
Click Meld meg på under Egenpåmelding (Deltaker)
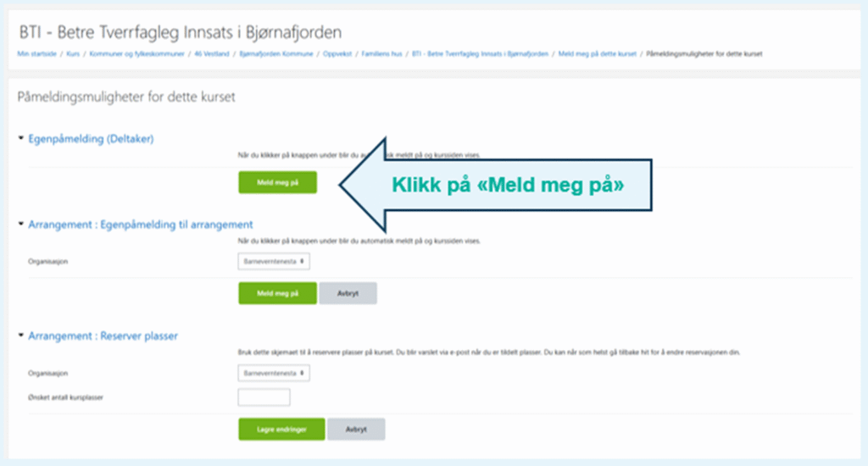(x=277, y=182)
